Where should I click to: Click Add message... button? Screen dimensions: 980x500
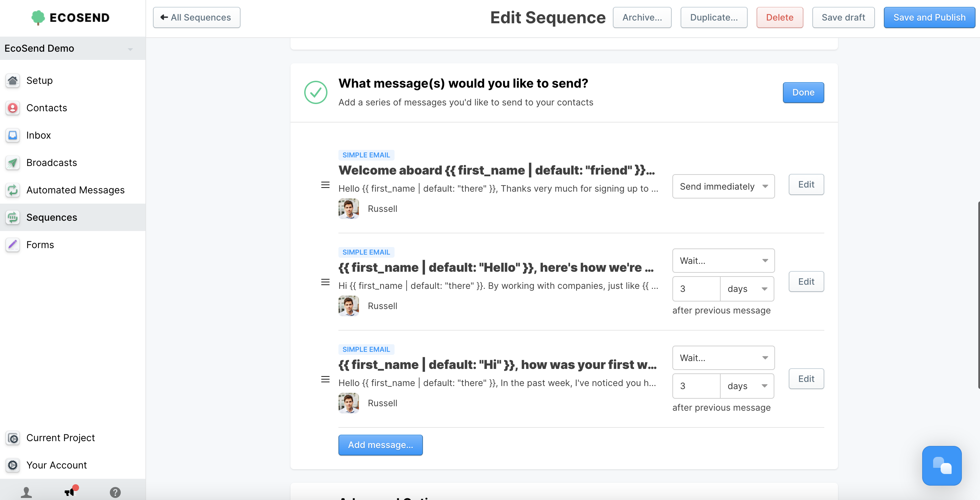[381, 445]
